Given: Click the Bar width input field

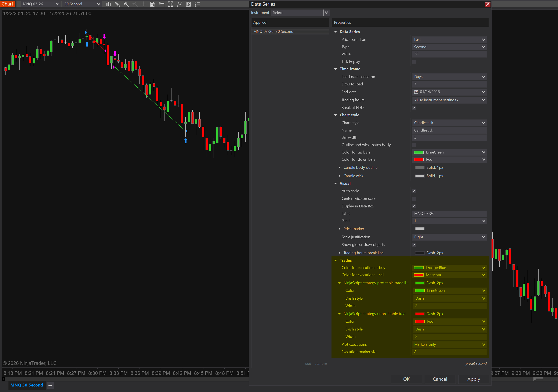Looking at the screenshot, I should pos(449,138).
